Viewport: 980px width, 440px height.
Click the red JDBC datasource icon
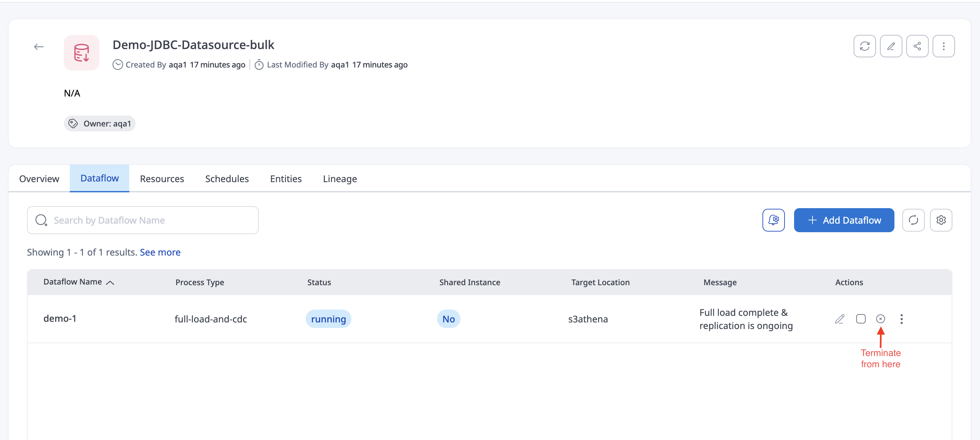tap(81, 52)
